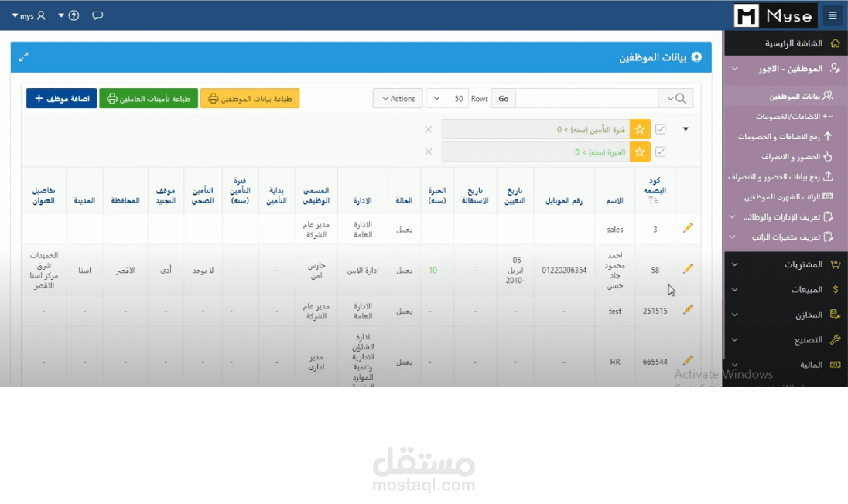Open the feedback speech bubble icon
848x504 pixels.
[97, 15]
